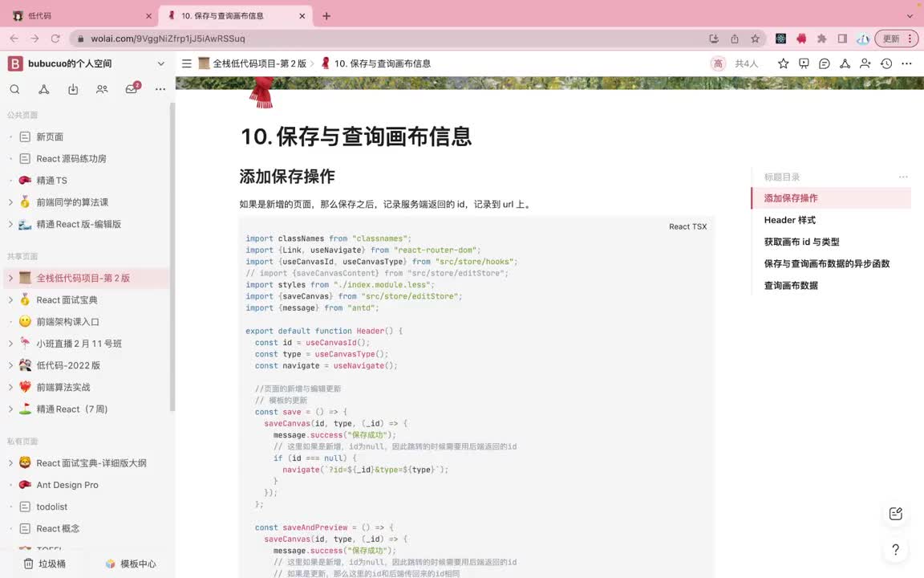Go back using the browser back arrow
The height and width of the screenshot is (578, 924).
pos(14,39)
